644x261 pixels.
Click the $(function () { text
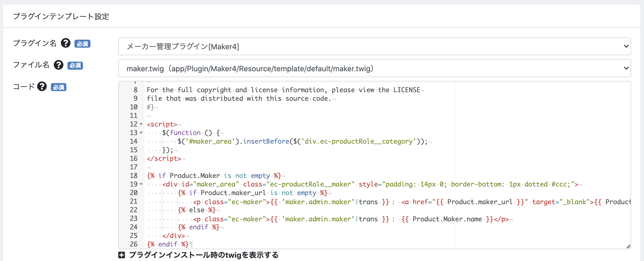tap(191, 133)
